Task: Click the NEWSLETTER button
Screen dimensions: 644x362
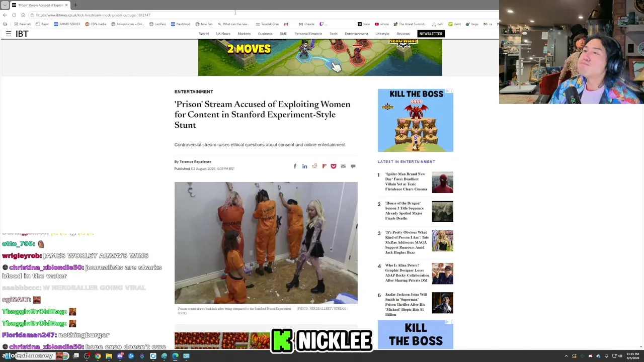Action: point(431,34)
